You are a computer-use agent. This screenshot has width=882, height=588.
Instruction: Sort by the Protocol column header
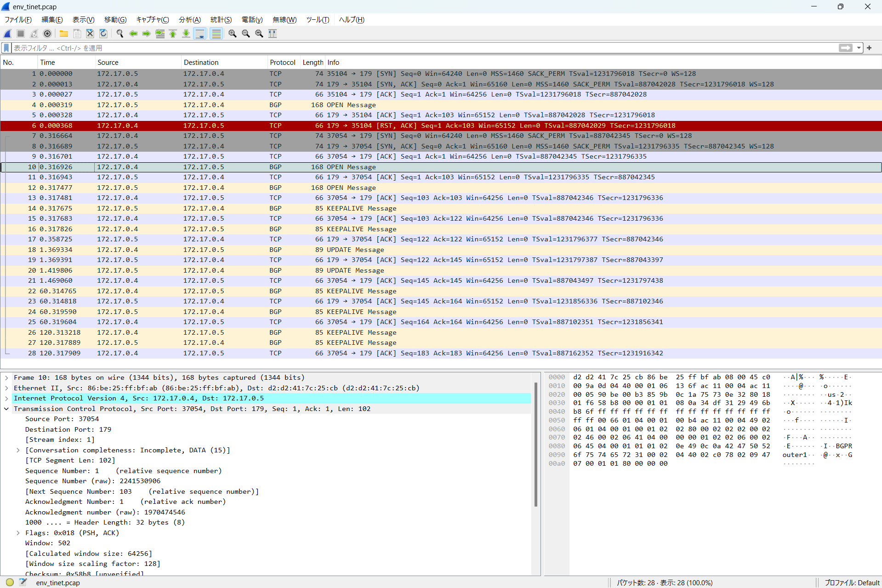coord(284,63)
